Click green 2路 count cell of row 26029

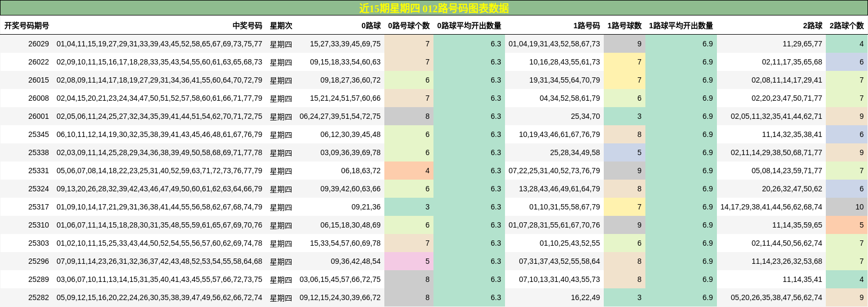[x=847, y=44]
